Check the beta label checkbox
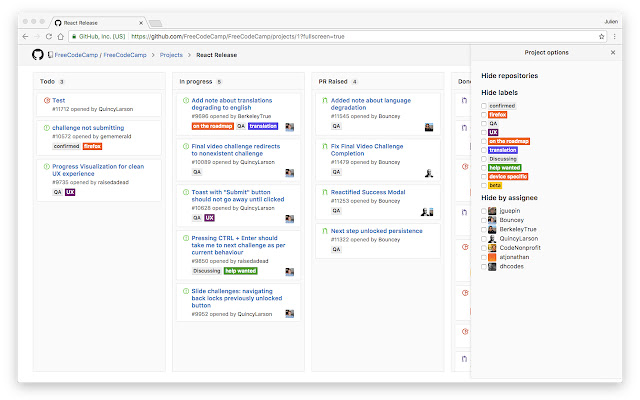 click(x=484, y=185)
